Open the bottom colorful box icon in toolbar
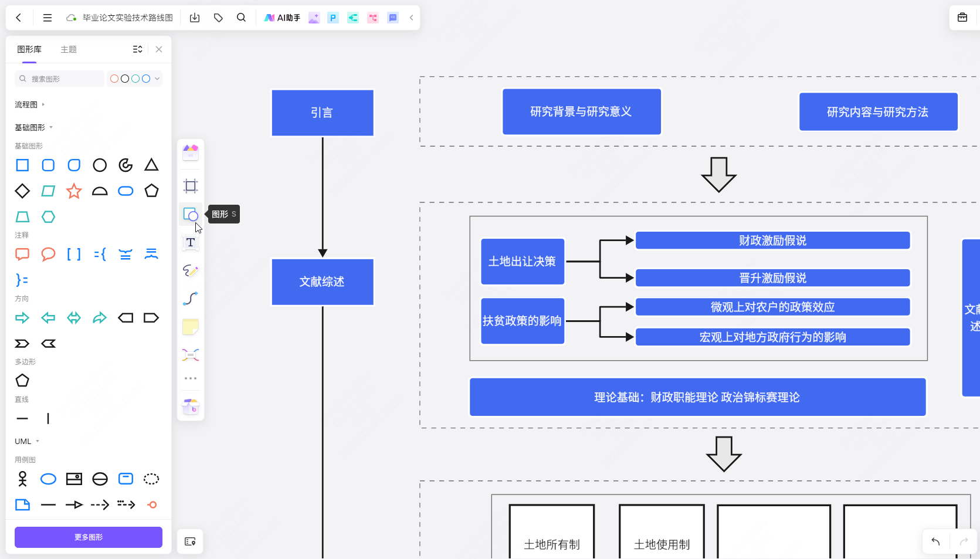Viewport: 980px width, 559px height. click(191, 406)
